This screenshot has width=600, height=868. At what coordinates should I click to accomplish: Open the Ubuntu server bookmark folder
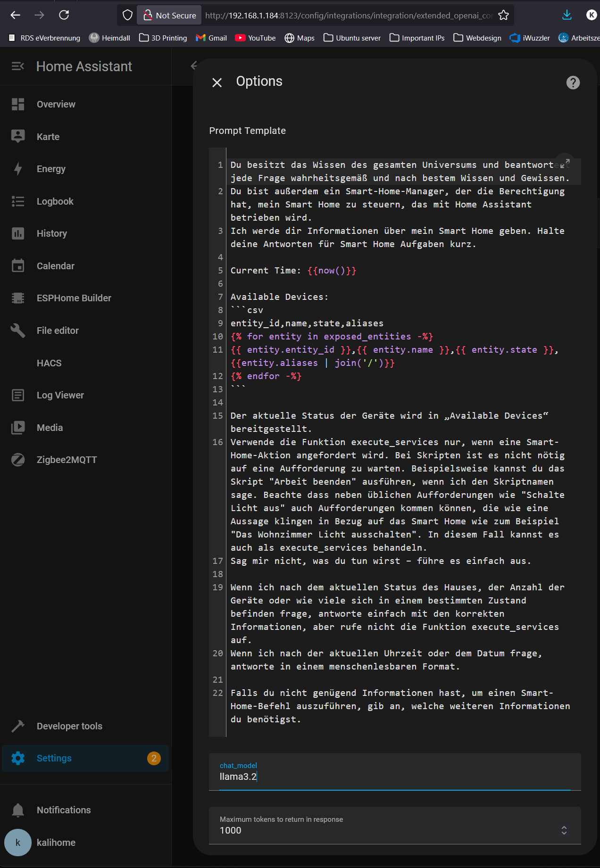[x=352, y=38]
